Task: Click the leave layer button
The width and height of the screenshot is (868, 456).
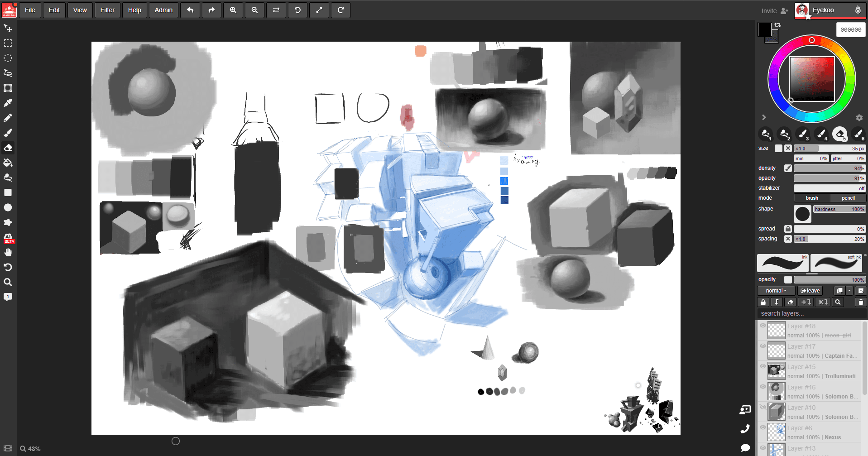Action: pyautogui.click(x=810, y=291)
